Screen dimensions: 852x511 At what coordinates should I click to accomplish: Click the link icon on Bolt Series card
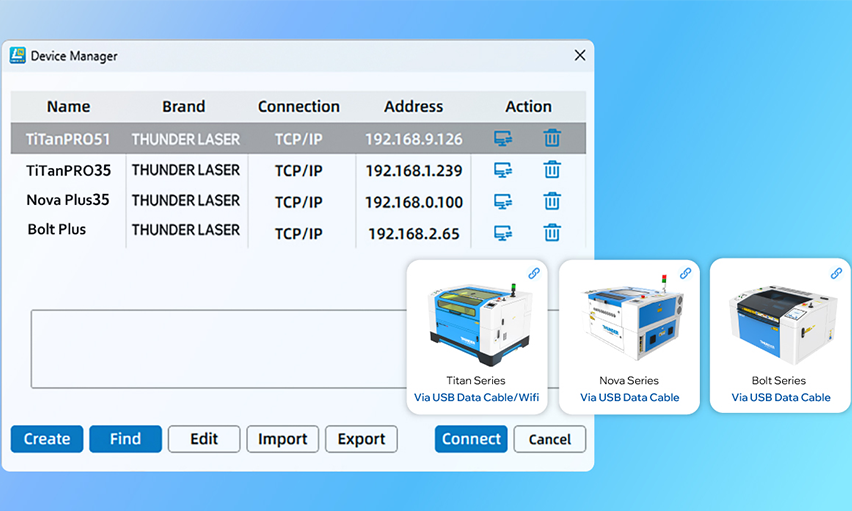pos(837,273)
